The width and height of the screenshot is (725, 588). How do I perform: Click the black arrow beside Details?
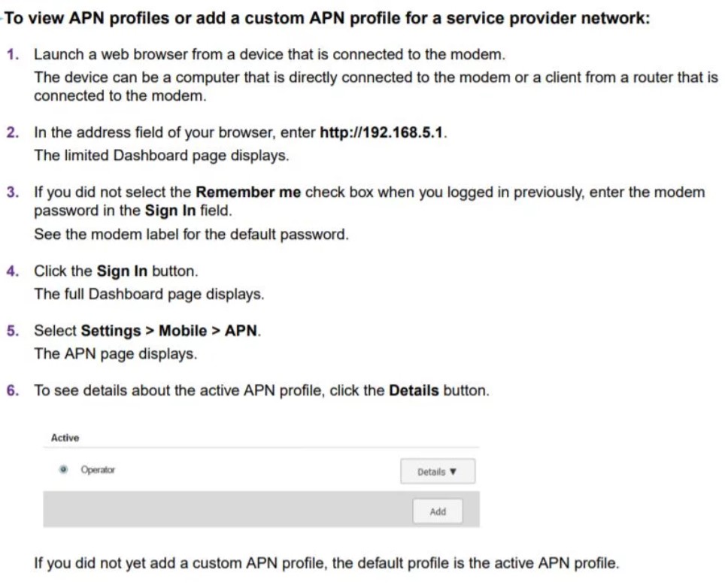(453, 471)
